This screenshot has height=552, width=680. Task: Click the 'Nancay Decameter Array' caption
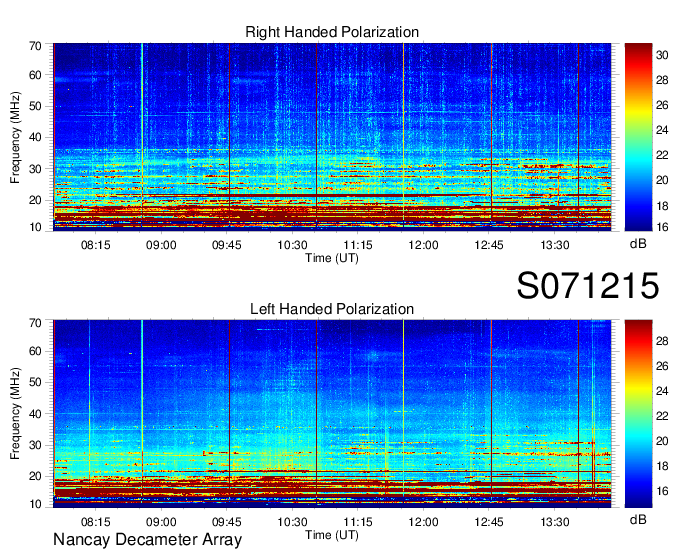(147, 539)
